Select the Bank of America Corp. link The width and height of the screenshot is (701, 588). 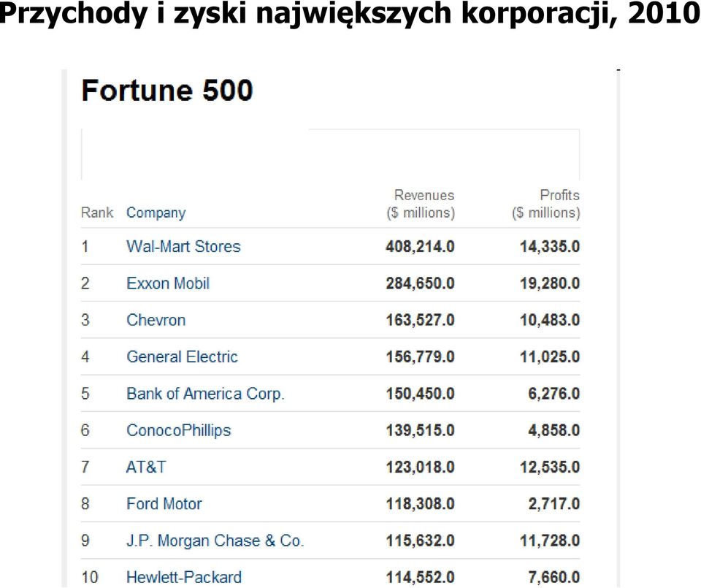point(206,394)
